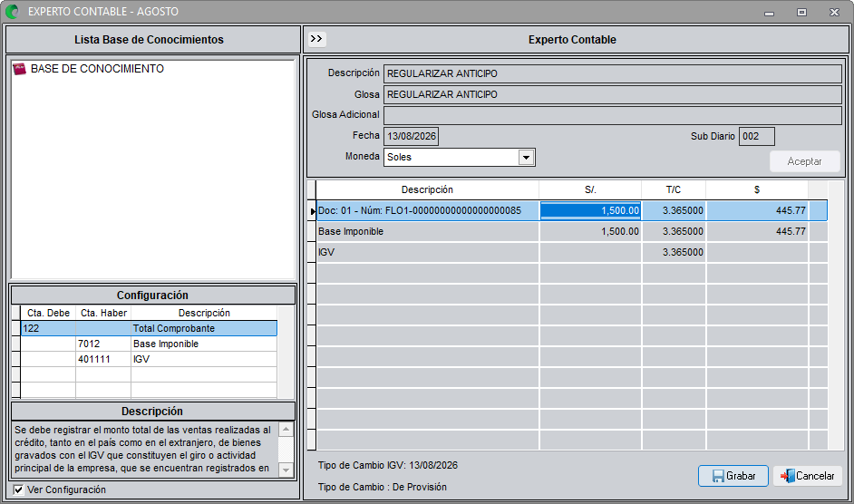Click the 445.77 cell in Base Imponible row
The image size is (854, 504).
757,231
